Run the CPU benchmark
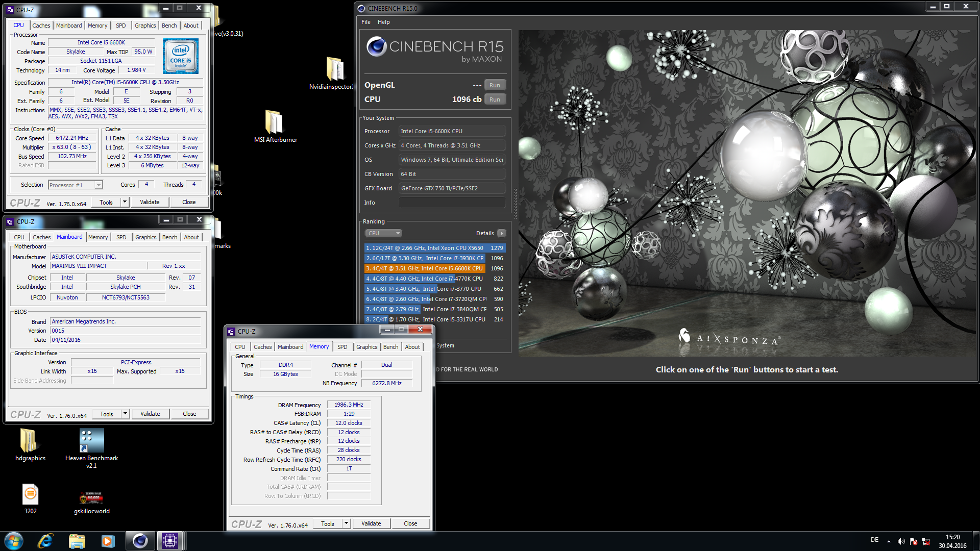 pyautogui.click(x=495, y=99)
